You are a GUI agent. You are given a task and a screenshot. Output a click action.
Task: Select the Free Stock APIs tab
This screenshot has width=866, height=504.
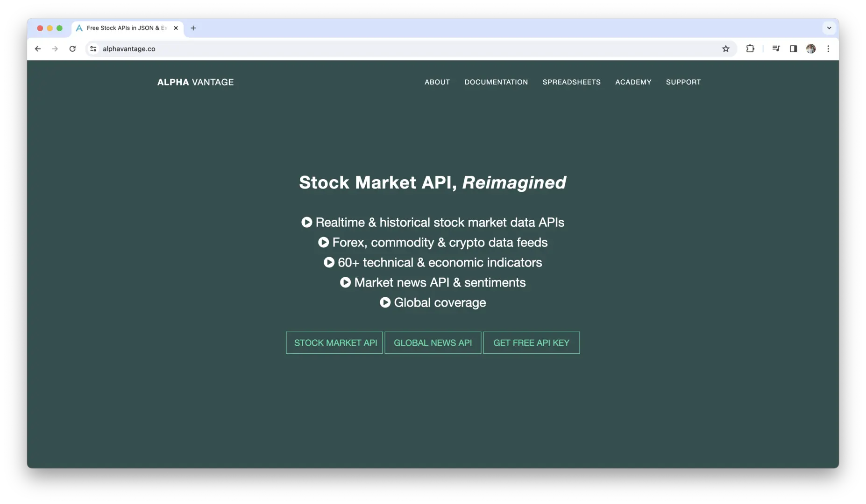click(x=128, y=28)
